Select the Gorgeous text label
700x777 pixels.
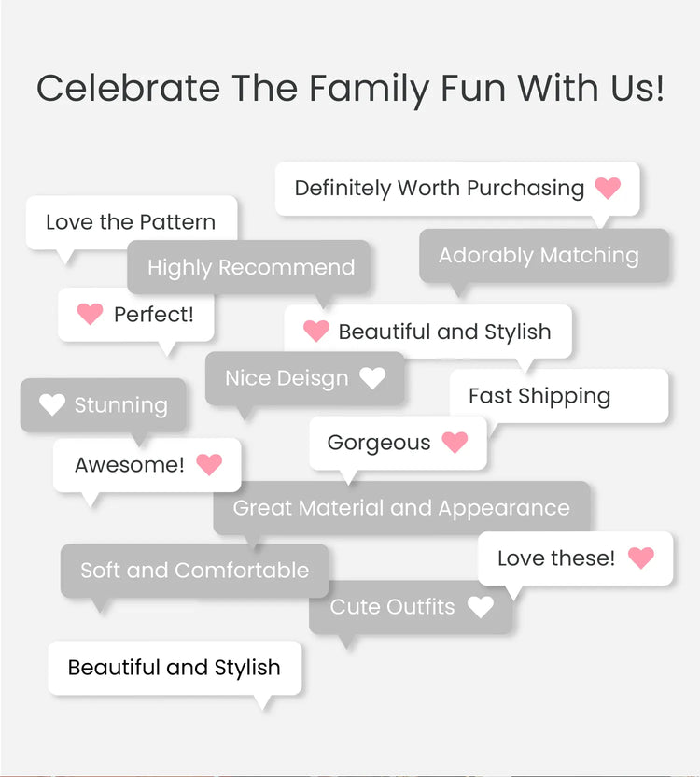pyautogui.click(x=379, y=443)
